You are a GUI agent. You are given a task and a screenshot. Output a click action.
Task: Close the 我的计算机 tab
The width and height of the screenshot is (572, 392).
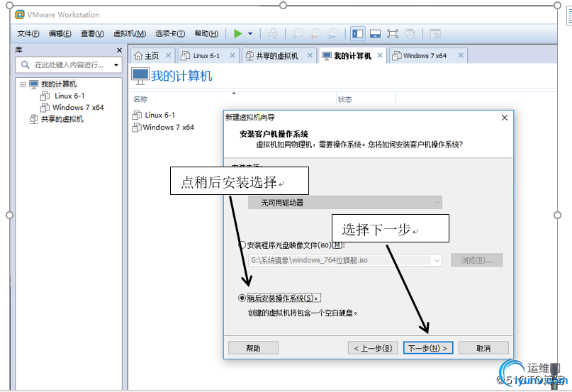pos(380,55)
